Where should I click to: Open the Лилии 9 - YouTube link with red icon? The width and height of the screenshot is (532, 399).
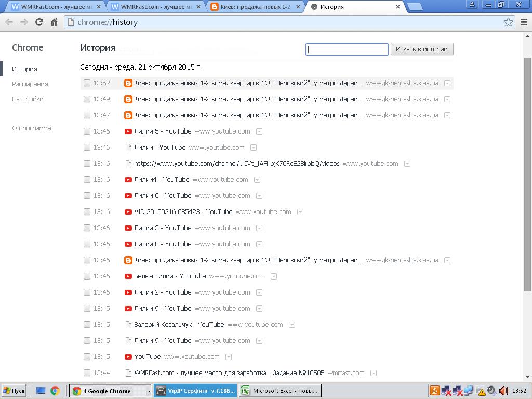(x=163, y=309)
